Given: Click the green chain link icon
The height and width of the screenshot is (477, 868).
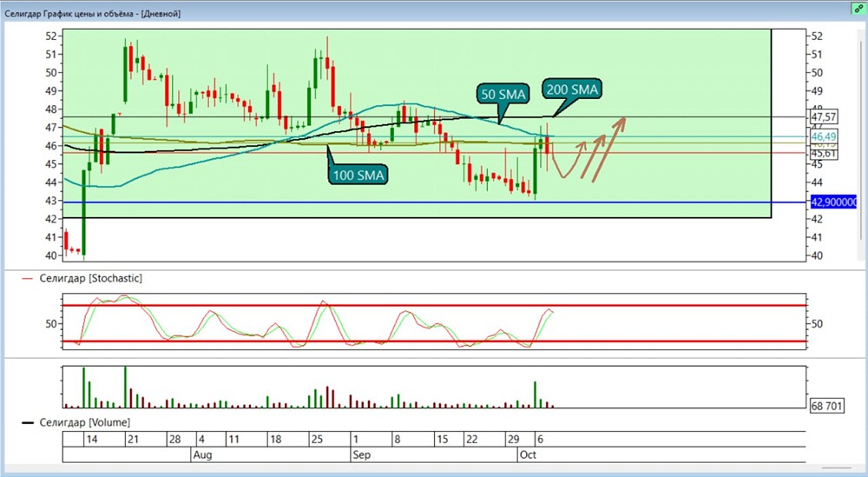Looking at the screenshot, I should pos(855,7).
